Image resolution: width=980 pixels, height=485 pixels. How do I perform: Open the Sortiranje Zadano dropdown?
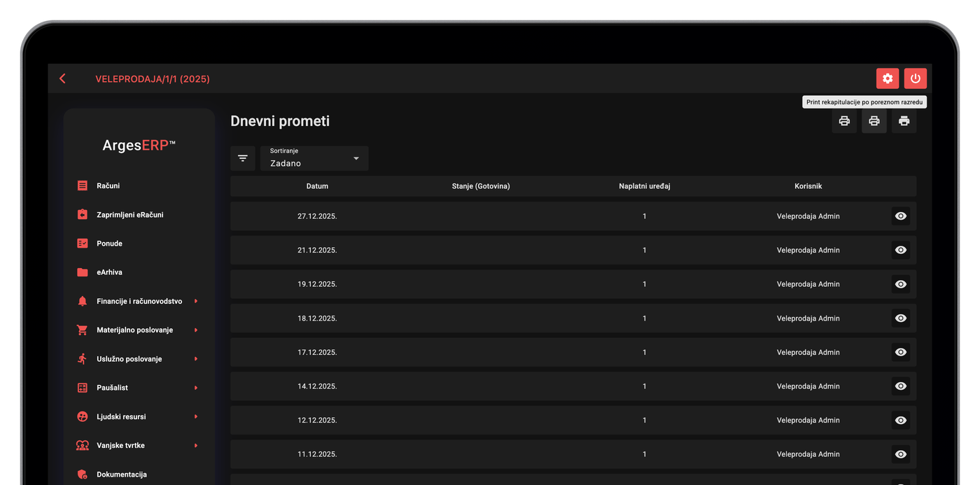pyautogui.click(x=314, y=158)
